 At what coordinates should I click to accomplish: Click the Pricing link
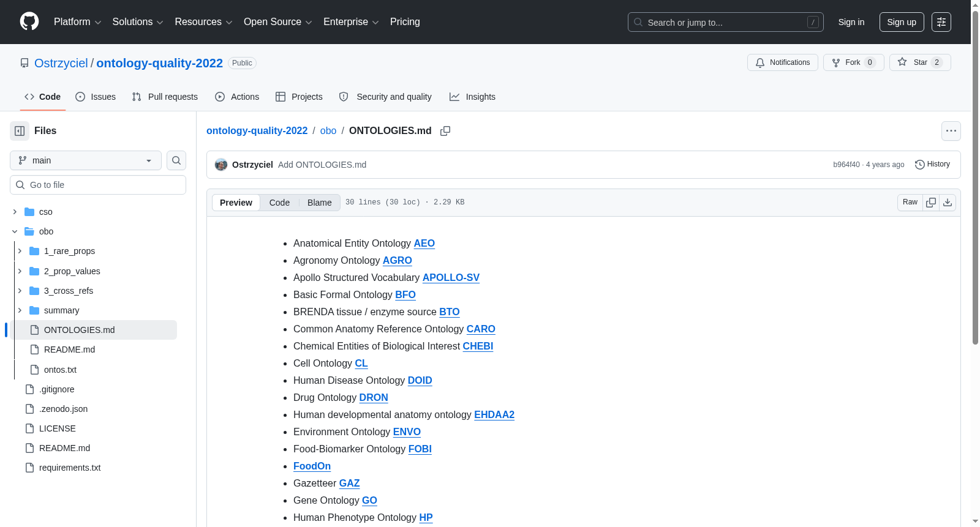pyautogui.click(x=405, y=22)
